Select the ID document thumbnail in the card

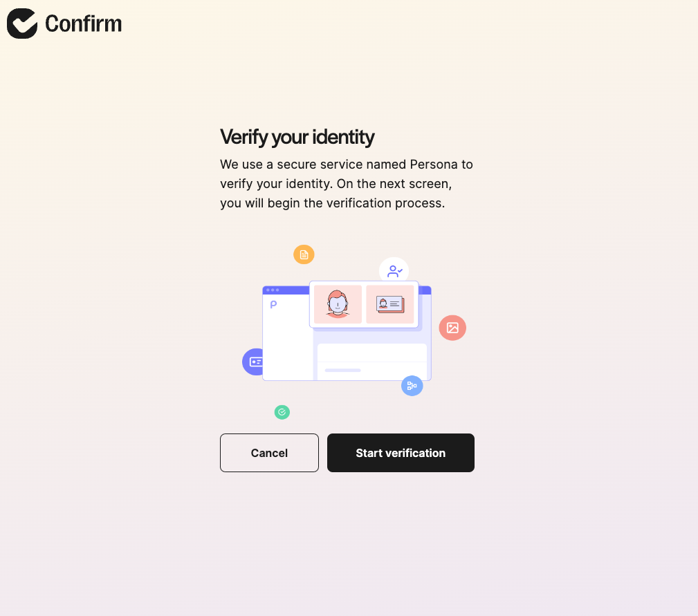tap(390, 304)
